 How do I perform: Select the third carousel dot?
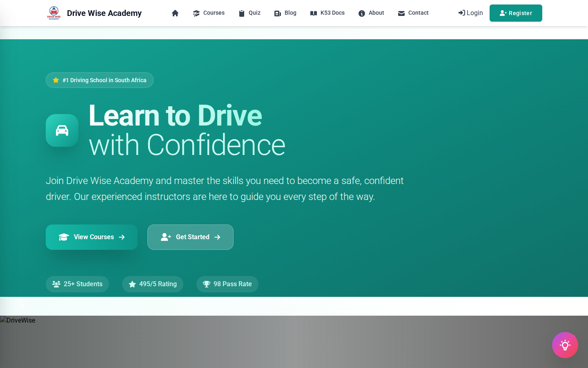301,299
